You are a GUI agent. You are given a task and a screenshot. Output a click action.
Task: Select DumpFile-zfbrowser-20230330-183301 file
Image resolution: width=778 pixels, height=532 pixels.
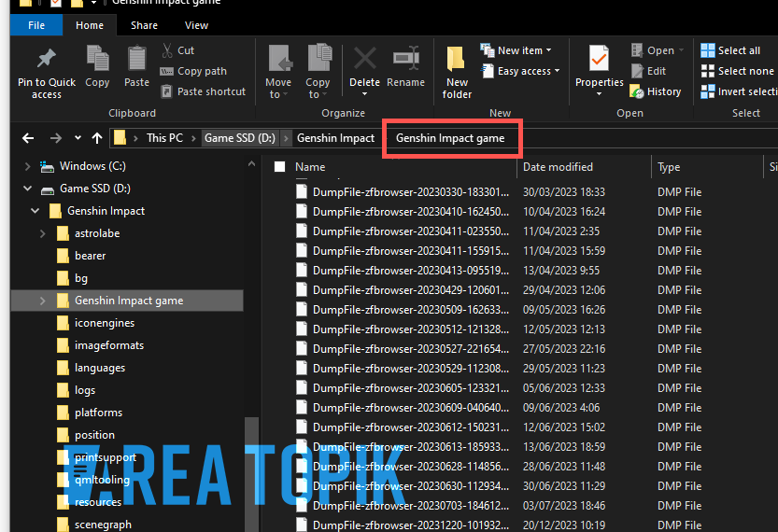click(x=410, y=192)
